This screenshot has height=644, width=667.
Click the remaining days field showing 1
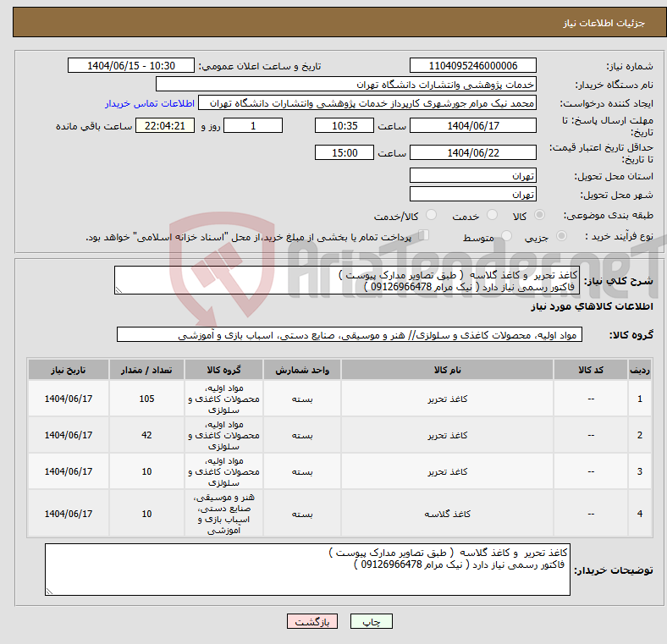click(253, 125)
